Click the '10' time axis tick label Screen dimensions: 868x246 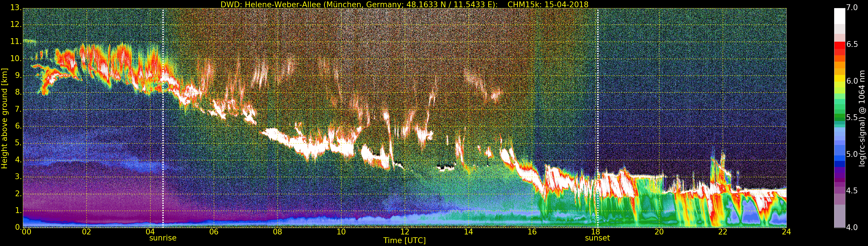coord(341,232)
